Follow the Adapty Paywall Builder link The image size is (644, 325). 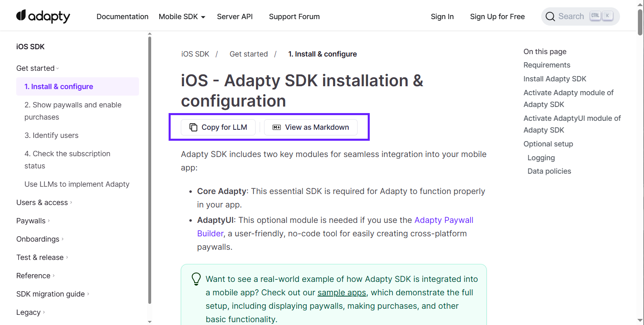click(x=444, y=220)
